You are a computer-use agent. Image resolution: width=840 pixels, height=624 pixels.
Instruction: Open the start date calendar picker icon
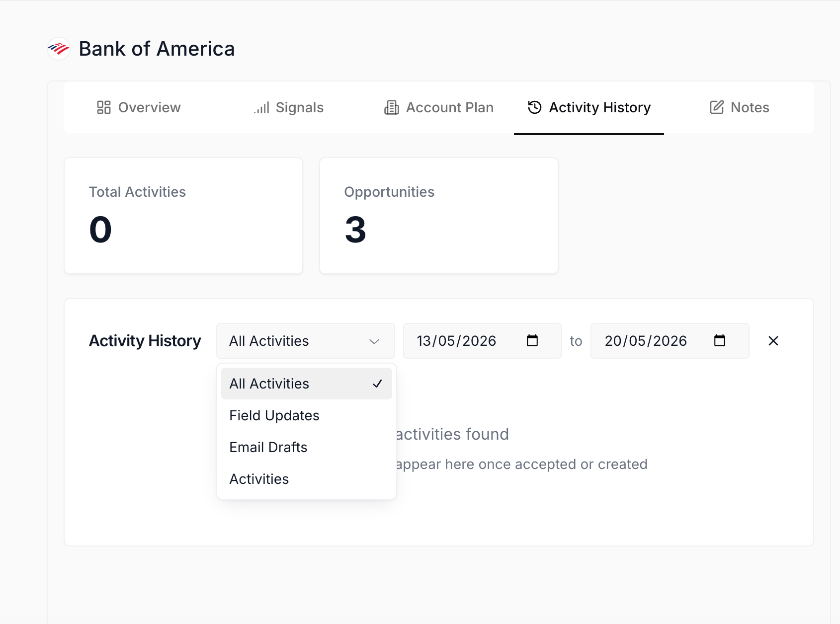tap(532, 341)
